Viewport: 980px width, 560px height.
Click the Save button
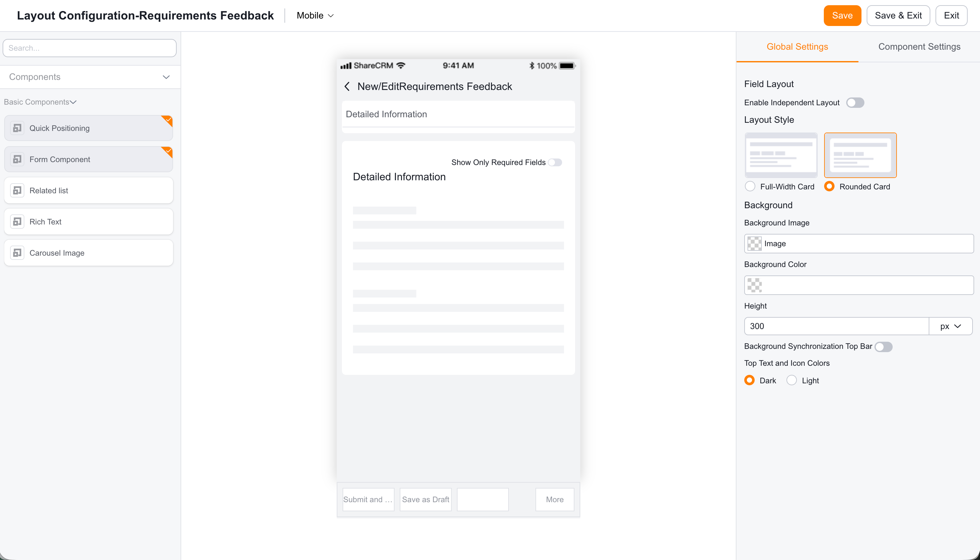[x=842, y=16]
